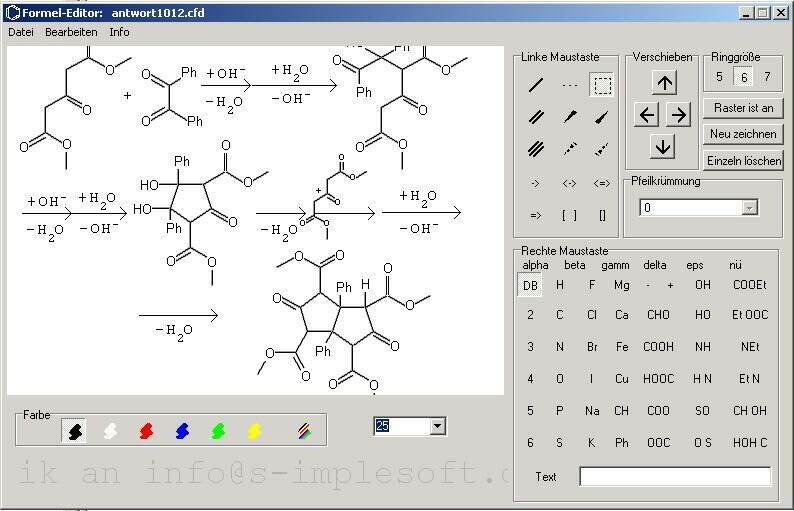
Task: Expand the font size 25 dropdown
Action: pos(438,426)
